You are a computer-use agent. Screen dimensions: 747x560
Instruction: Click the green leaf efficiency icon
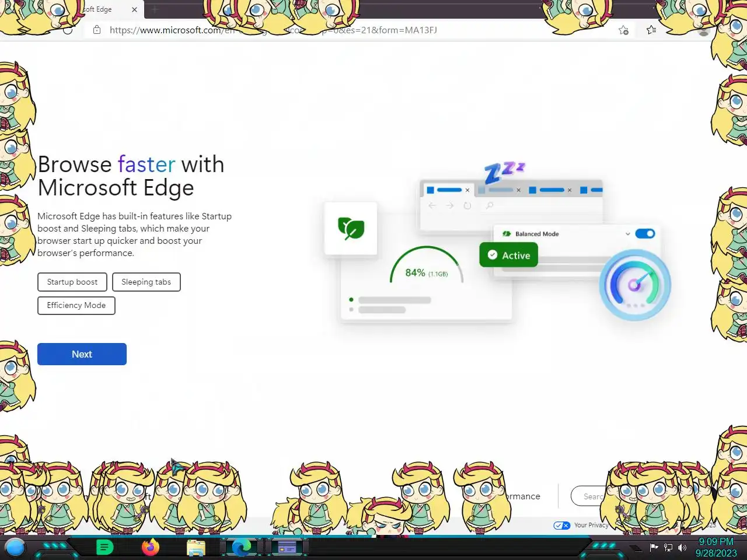tap(351, 228)
